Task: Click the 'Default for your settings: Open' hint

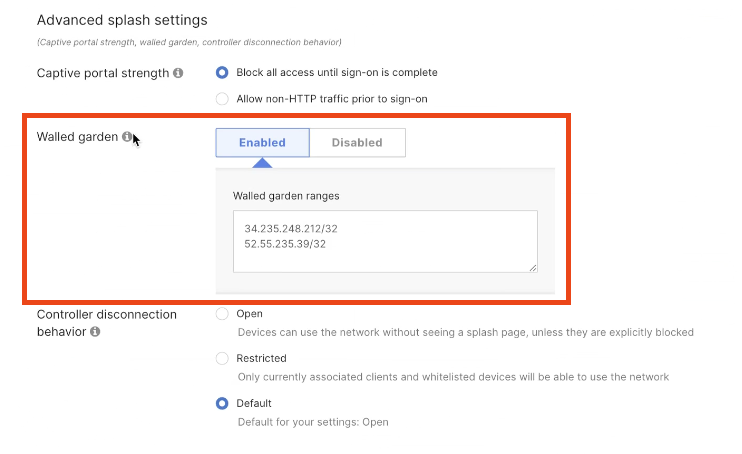Action: [312, 422]
